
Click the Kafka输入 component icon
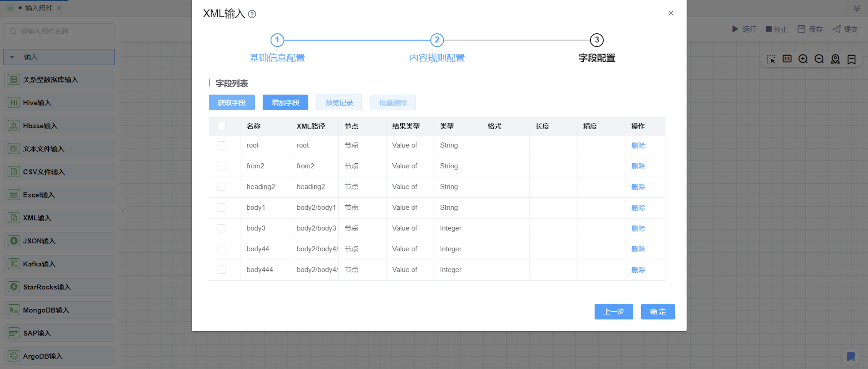[14, 264]
